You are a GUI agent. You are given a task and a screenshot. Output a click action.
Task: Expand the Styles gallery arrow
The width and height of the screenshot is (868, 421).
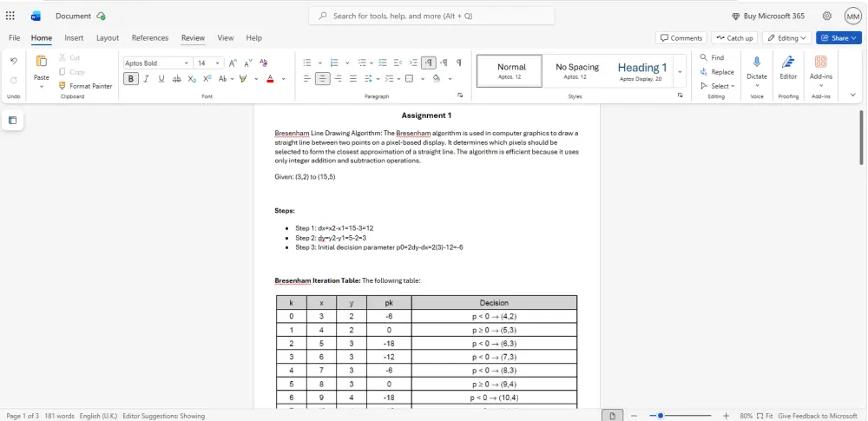pyautogui.click(x=680, y=71)
